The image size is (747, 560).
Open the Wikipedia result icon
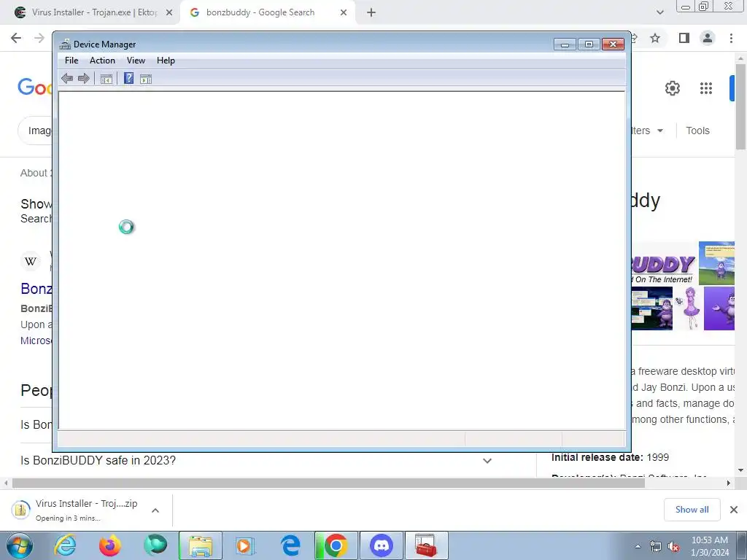point(31,261)
